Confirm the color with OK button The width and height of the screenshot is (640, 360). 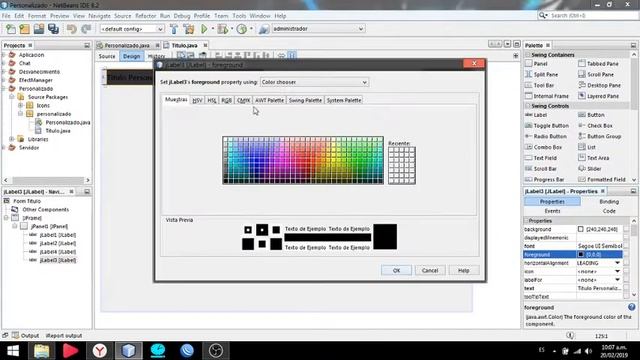(x=396, y=270)
